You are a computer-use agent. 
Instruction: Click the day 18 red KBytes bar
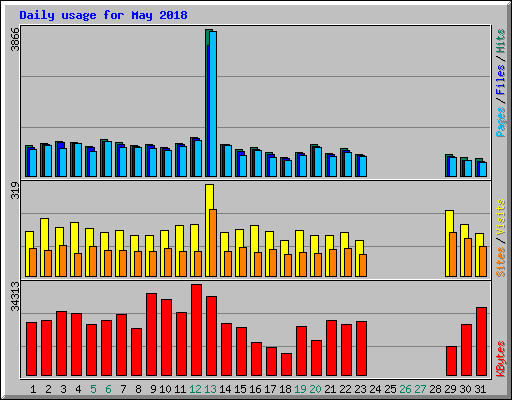[286, 365]
